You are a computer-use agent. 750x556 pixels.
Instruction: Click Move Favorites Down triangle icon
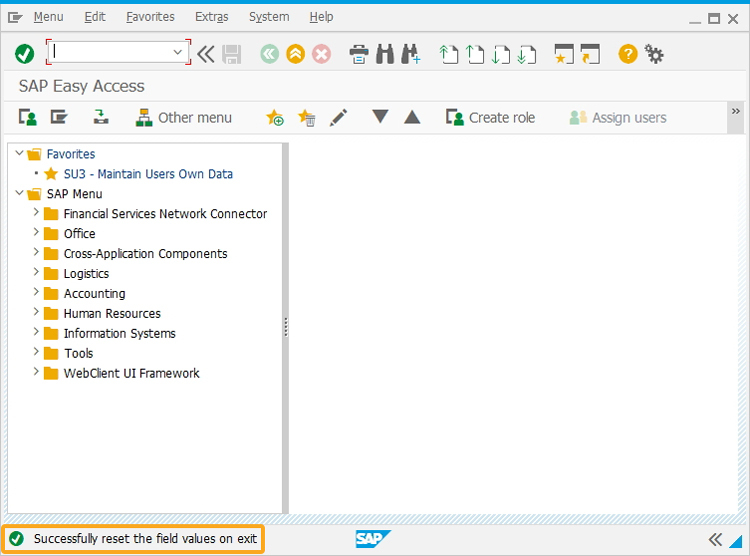tap(380, 116)
